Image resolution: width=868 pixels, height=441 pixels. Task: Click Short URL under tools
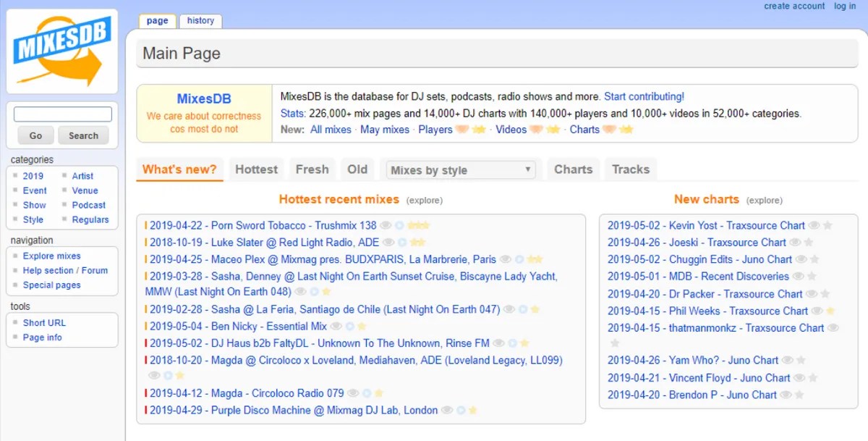click(44, 323)
